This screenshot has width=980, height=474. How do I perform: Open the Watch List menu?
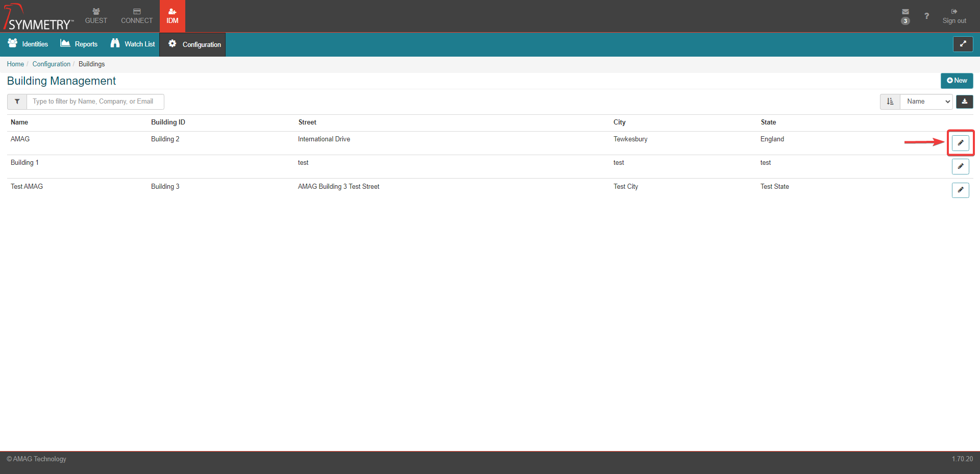pyautogui.click(x=133, y=44)
